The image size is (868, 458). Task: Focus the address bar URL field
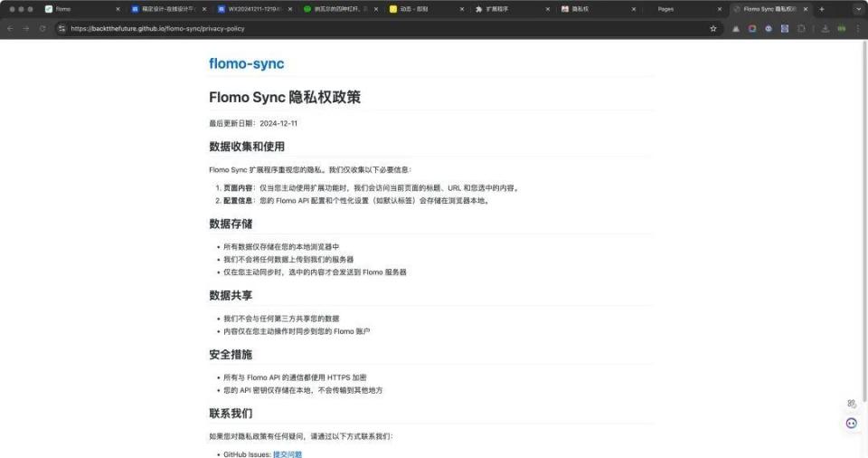point(388,28)
